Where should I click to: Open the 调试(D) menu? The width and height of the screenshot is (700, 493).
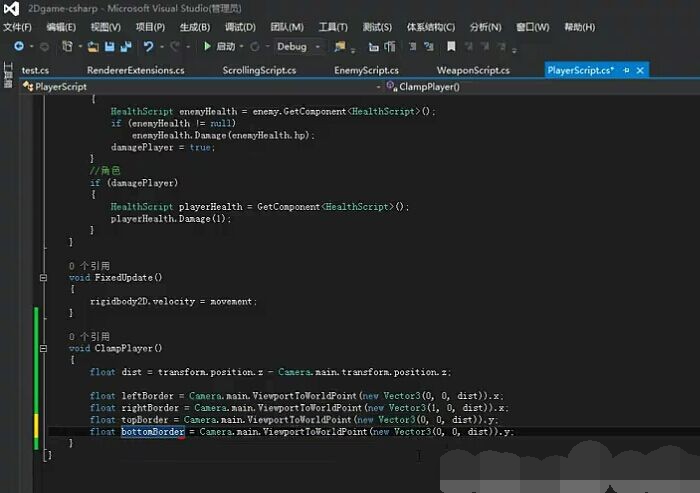click(239, 27)
